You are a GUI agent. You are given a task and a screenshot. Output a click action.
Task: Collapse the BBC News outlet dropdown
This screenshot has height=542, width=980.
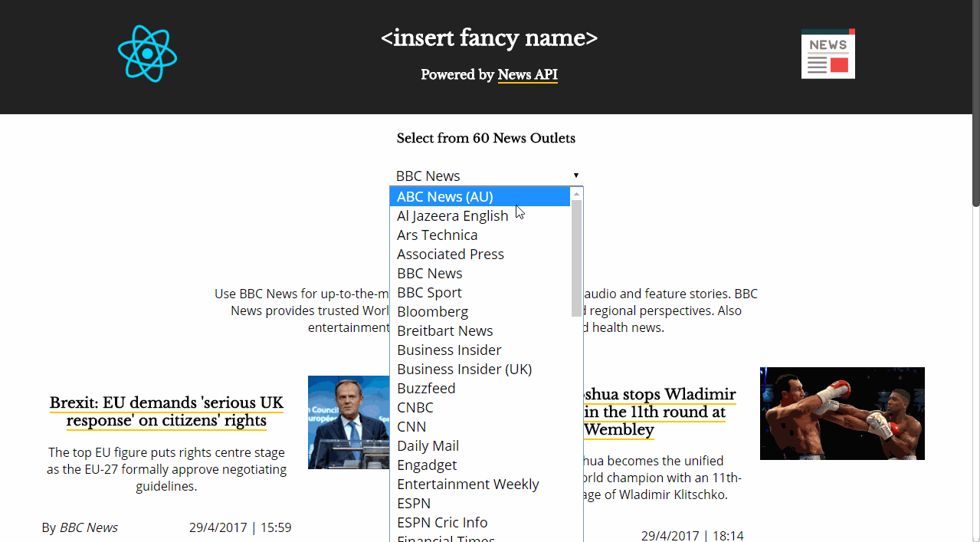click(x=487, y=176)
